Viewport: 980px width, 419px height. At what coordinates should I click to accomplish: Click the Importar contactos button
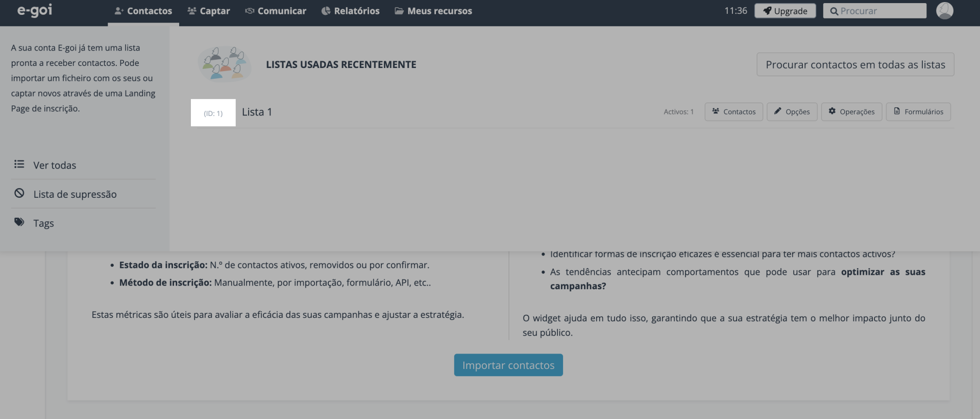click(508, 365)
